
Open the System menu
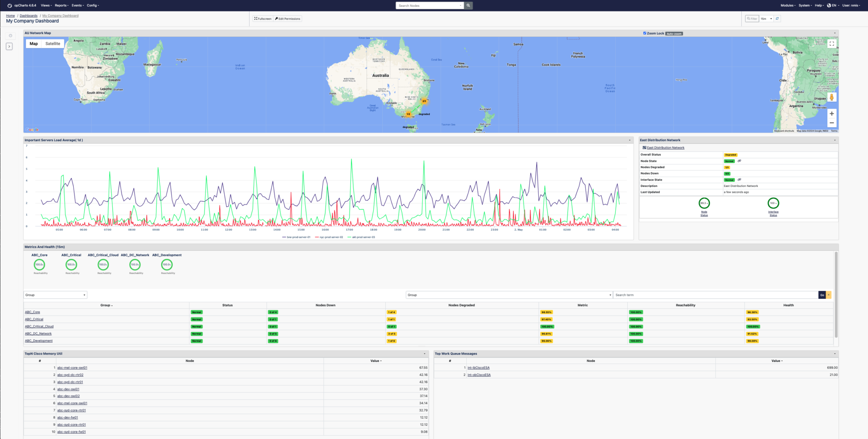805,6
